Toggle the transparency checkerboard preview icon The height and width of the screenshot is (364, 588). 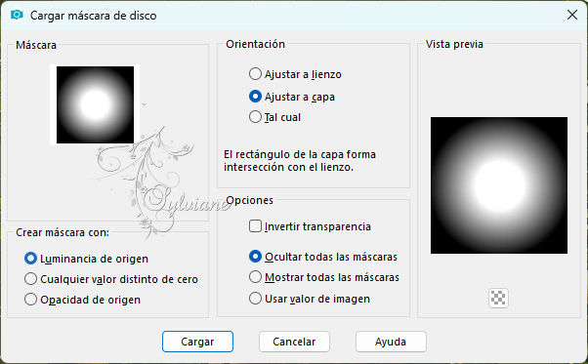tap(498, 298)
